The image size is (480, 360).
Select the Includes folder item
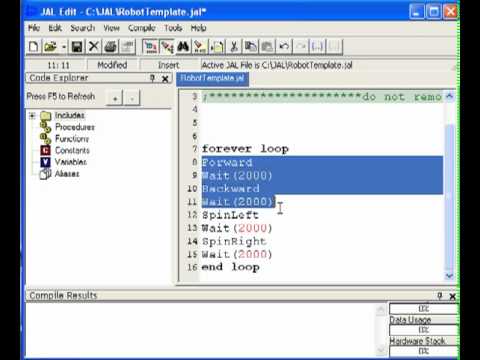tap(70, 115)
